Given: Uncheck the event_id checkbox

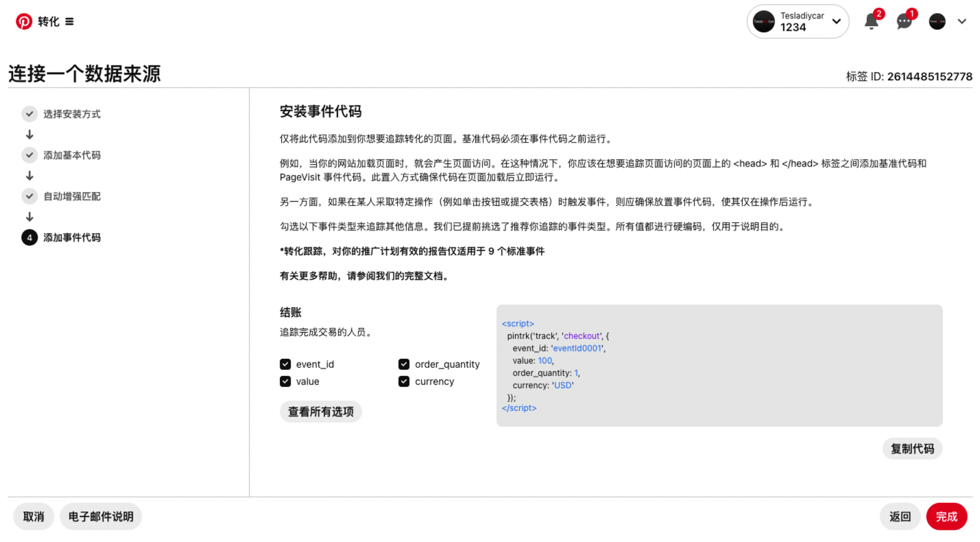Looking at the screenshot, I should [285, 364].
